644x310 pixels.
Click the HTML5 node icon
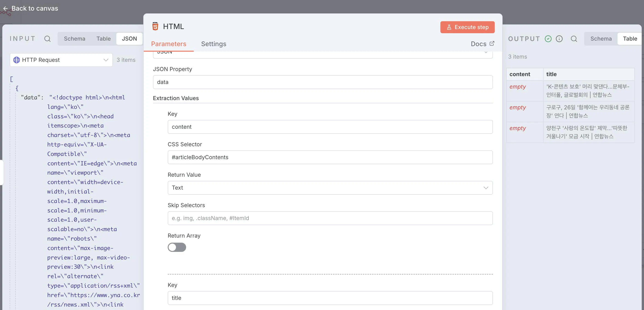[x=155, y=26]
